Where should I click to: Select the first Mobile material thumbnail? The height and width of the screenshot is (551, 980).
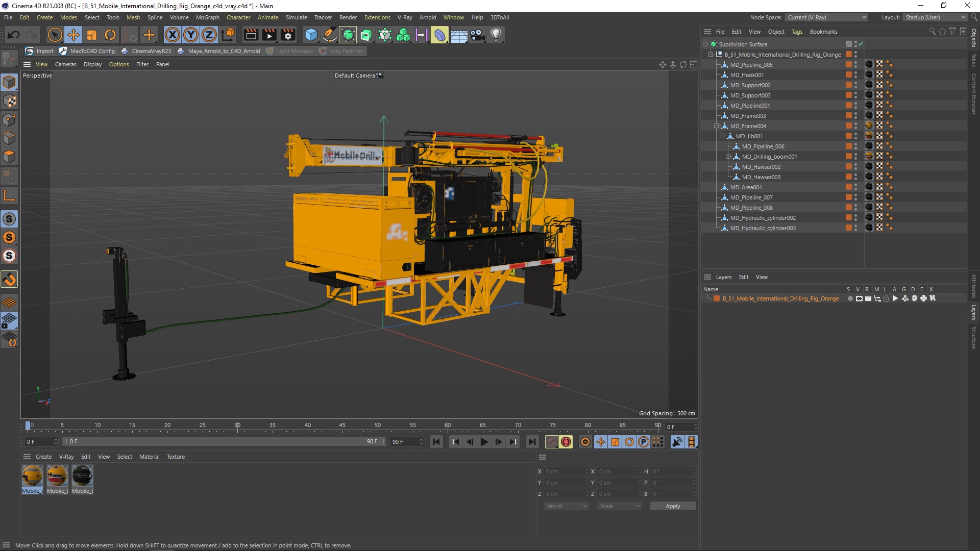(32, 475)
